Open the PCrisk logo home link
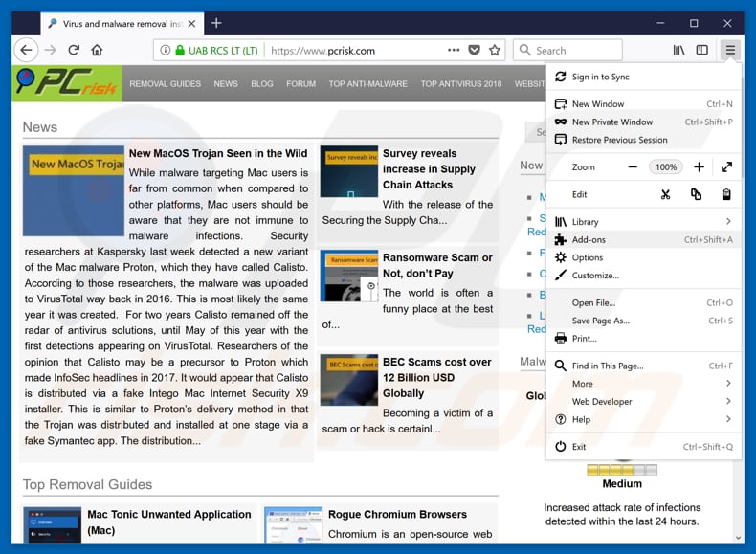The width and height of the screenshot is (756, 554). tap(67, 83)
